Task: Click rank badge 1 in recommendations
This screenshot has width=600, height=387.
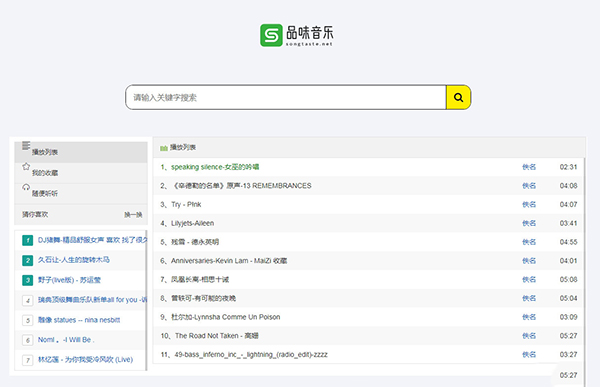Action: [x=28, y=240]
